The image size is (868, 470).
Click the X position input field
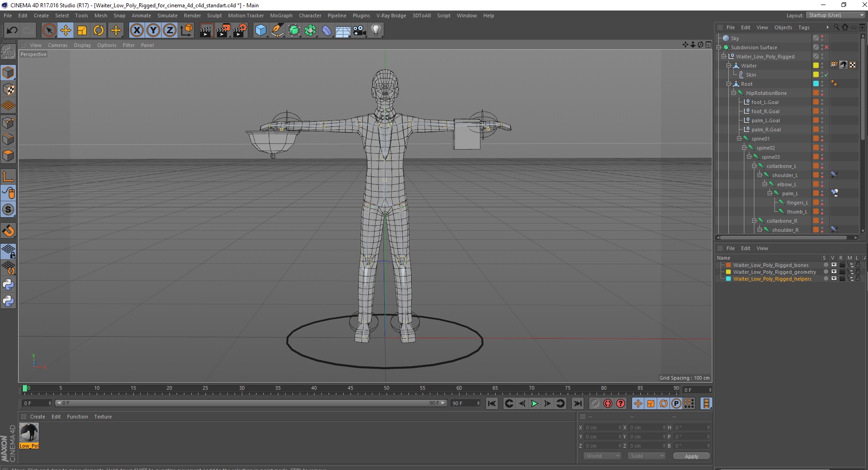(602, 428)
